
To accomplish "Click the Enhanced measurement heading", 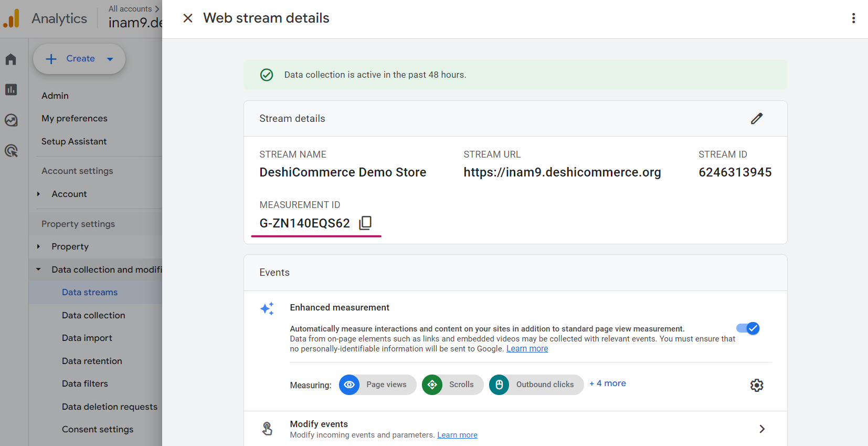I will point(340,308).
